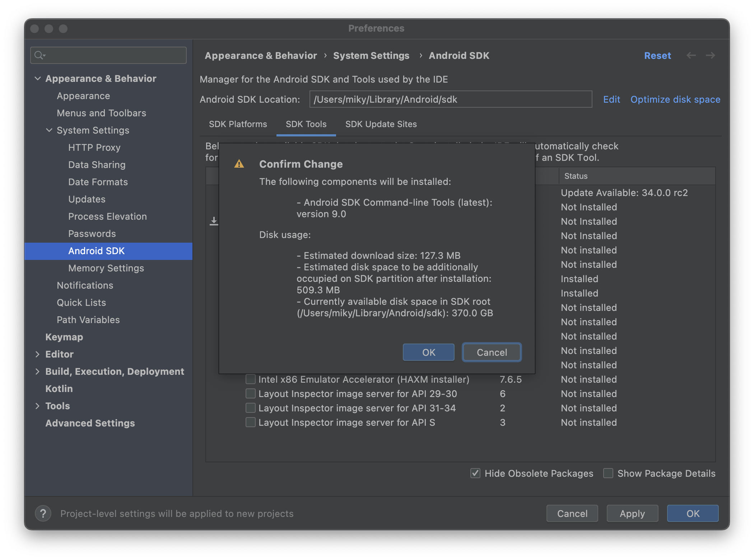Click the back navigation arrow
Viewport: 754px width, 560px height.
[691, 55]
